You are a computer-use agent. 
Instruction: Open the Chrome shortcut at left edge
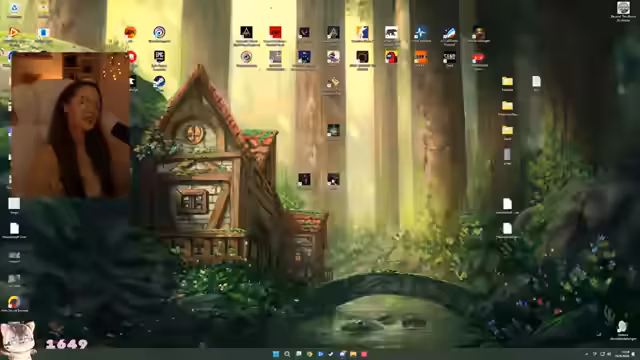tap(14, 302)
